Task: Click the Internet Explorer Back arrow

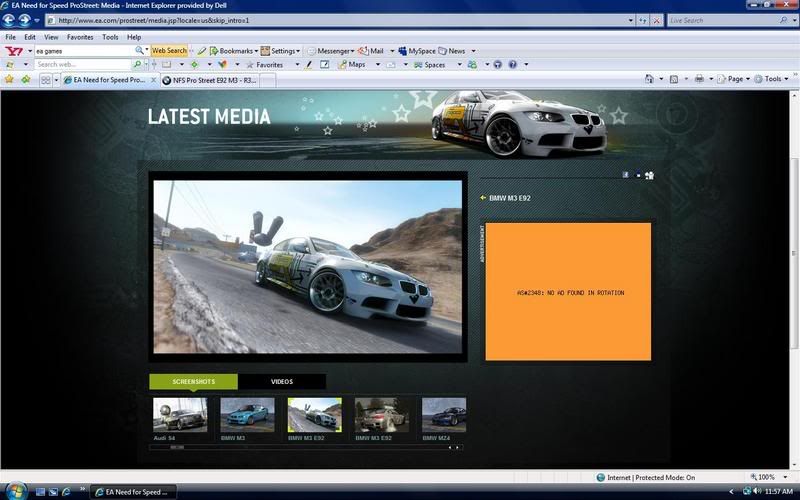Action: (10, 20)
